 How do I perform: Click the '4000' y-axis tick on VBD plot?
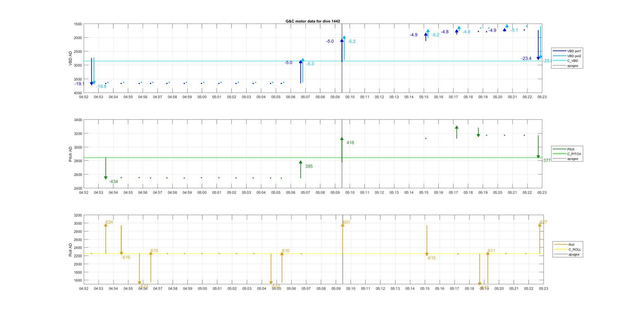(x=78, y=93)
